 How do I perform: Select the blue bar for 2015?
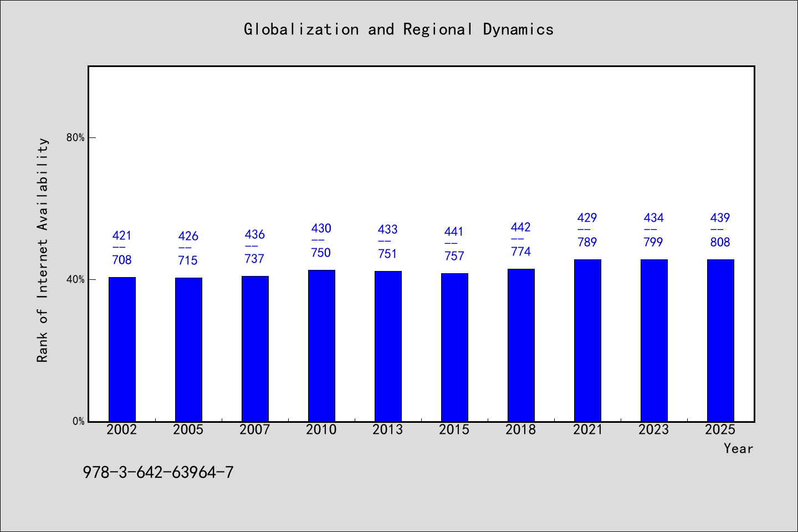(x=454, y=347)
